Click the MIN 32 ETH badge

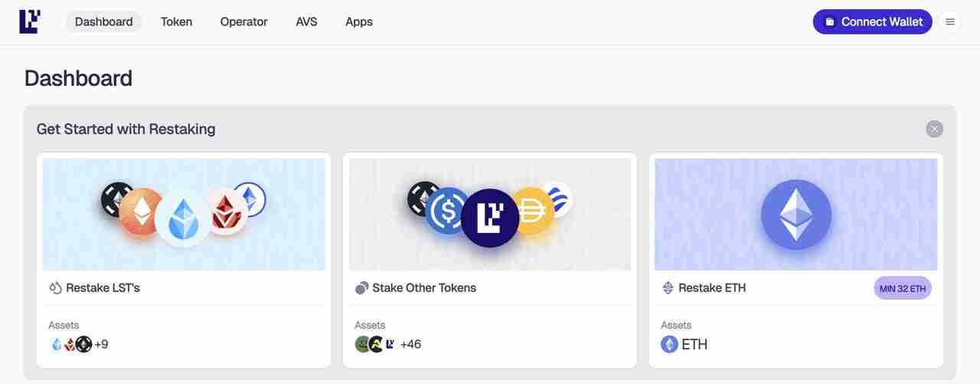903,289
